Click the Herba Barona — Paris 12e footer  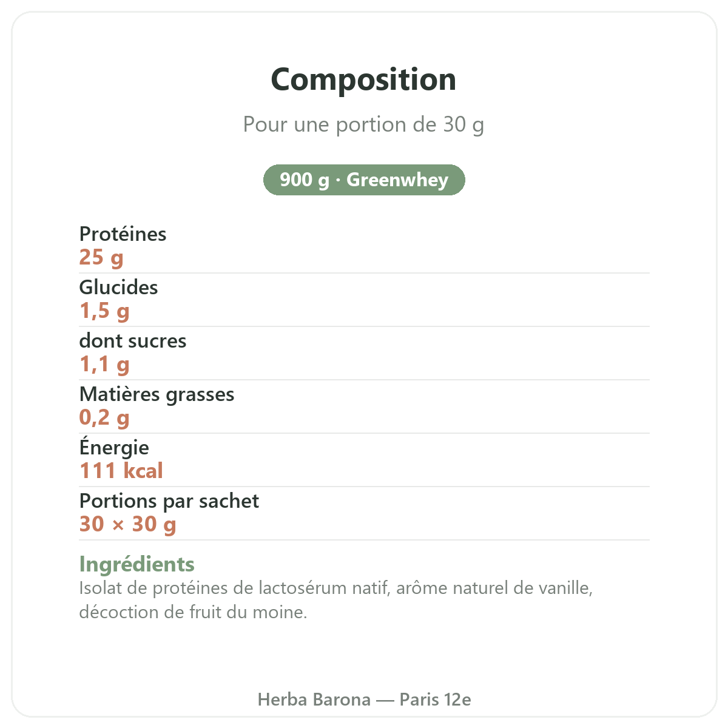pyautogui.click(x=364, y=699)
